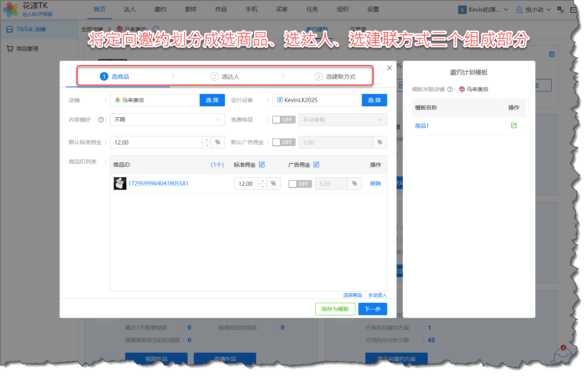Open the mail icon in top bar

click(574, 10)
